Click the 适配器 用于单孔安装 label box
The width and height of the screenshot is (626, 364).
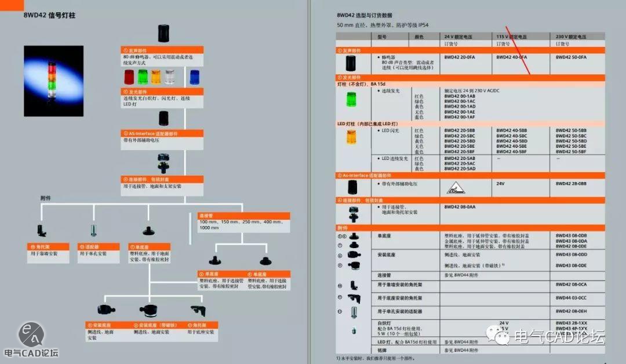pyautogui.click(x=98, y=253)
